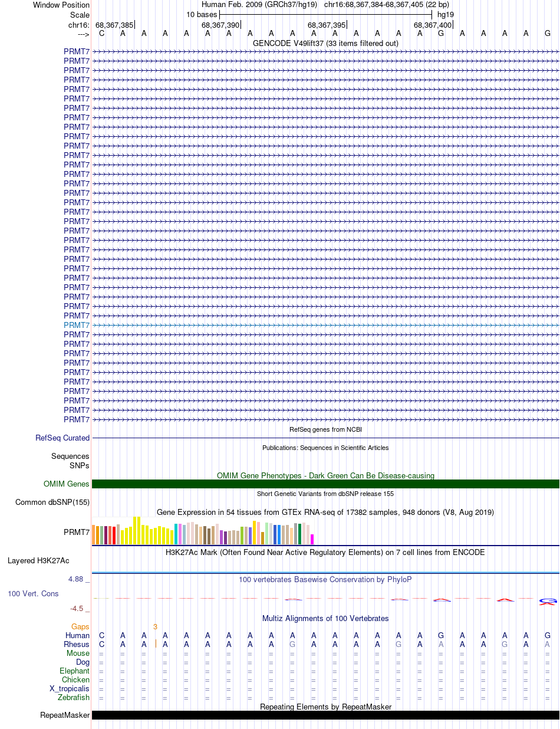Click the chr16: ruler label

(79, 25)
